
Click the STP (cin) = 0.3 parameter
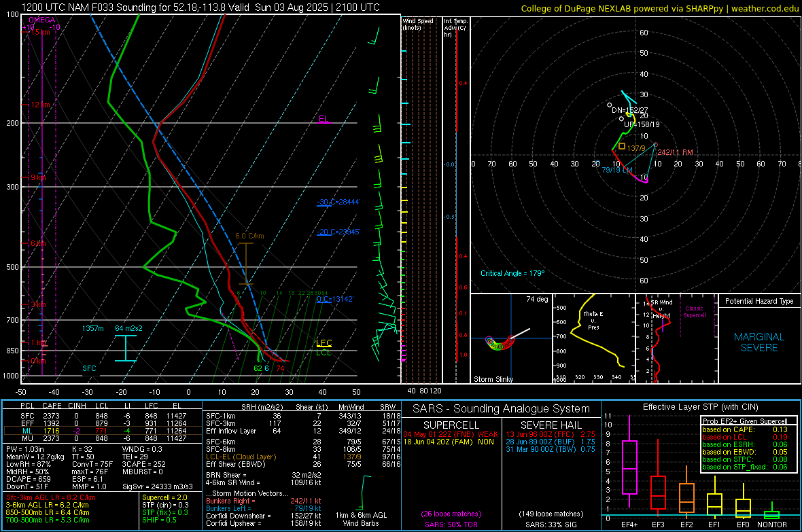coord(165,505)
